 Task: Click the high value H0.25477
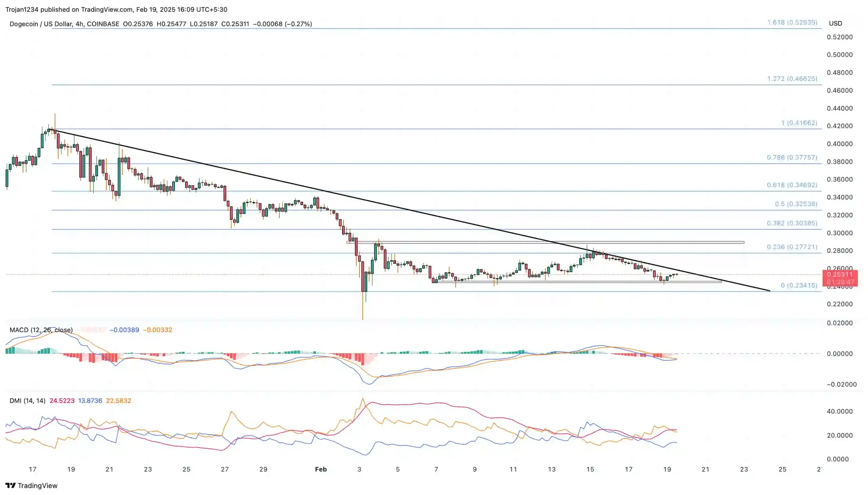(171, 24)
